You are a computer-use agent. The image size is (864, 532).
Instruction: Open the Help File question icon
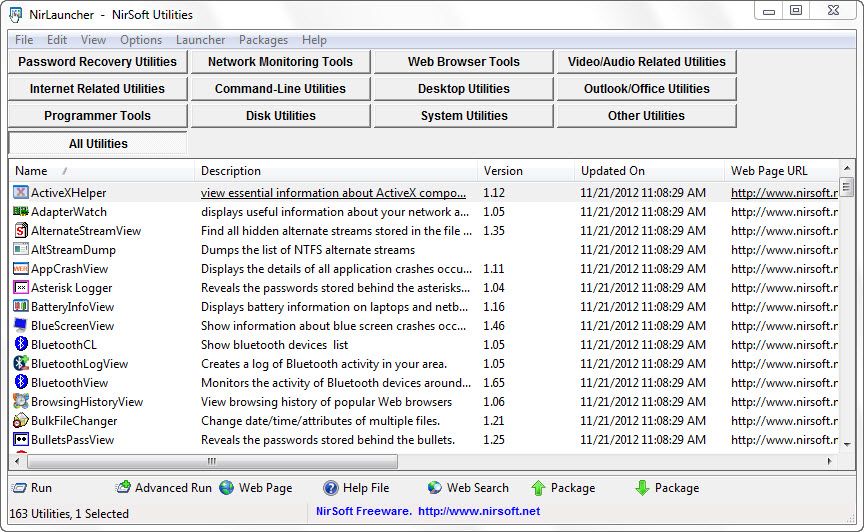pos(331,488)
